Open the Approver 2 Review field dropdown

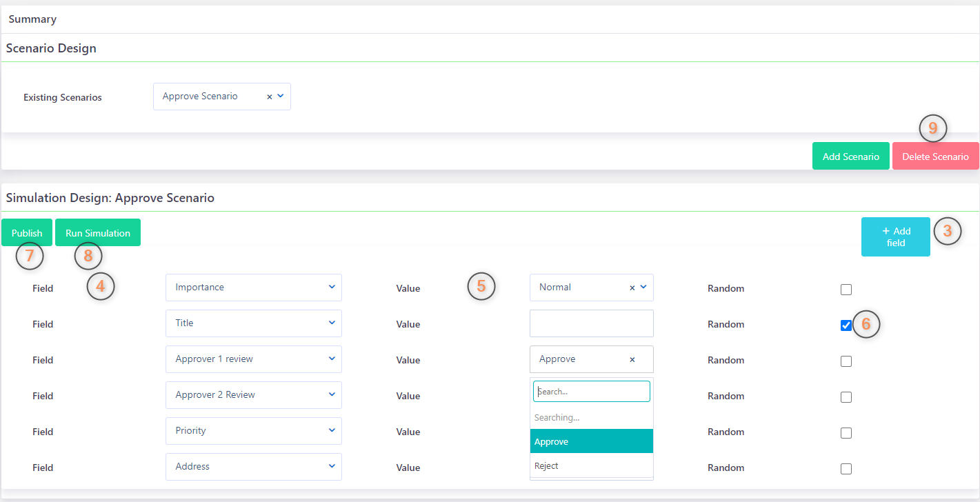(x=254, y=395)
